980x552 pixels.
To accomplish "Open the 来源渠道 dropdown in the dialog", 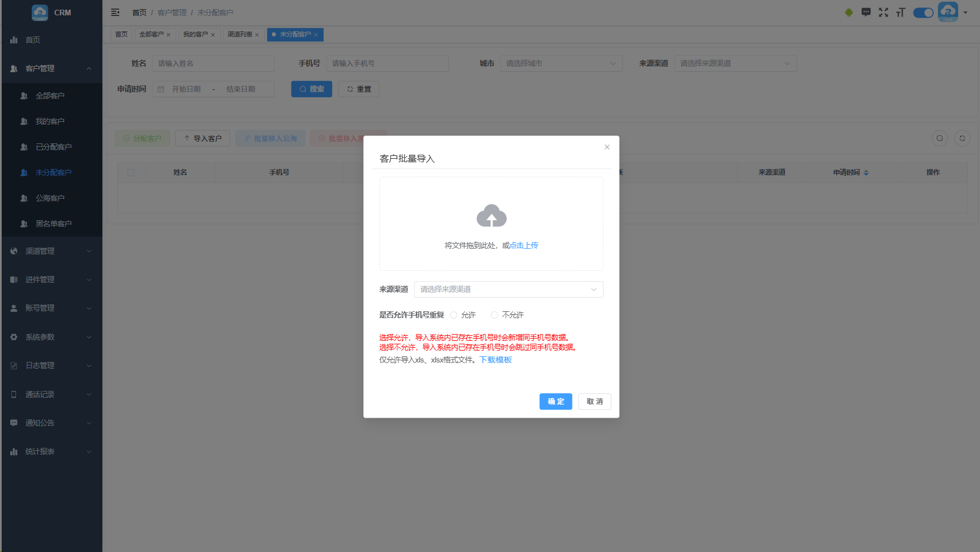I will pyautogui.click(x=508, y=289).
